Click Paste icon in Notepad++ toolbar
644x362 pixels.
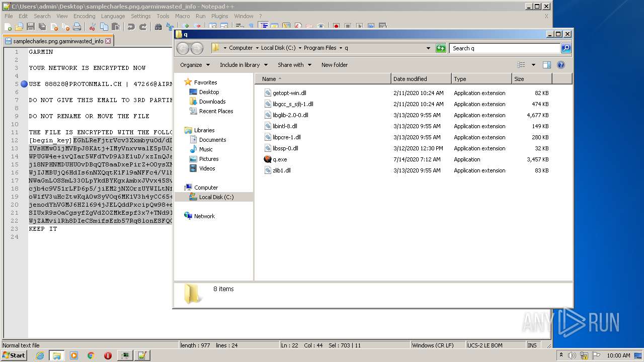coord(116,27)
